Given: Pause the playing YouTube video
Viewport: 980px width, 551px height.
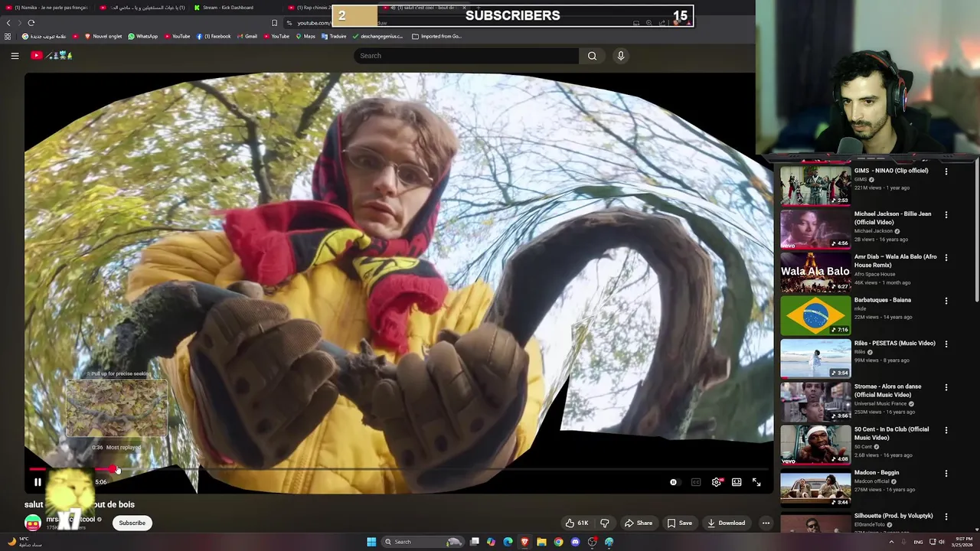Looking at the screenshot, I should coord(38,482).
